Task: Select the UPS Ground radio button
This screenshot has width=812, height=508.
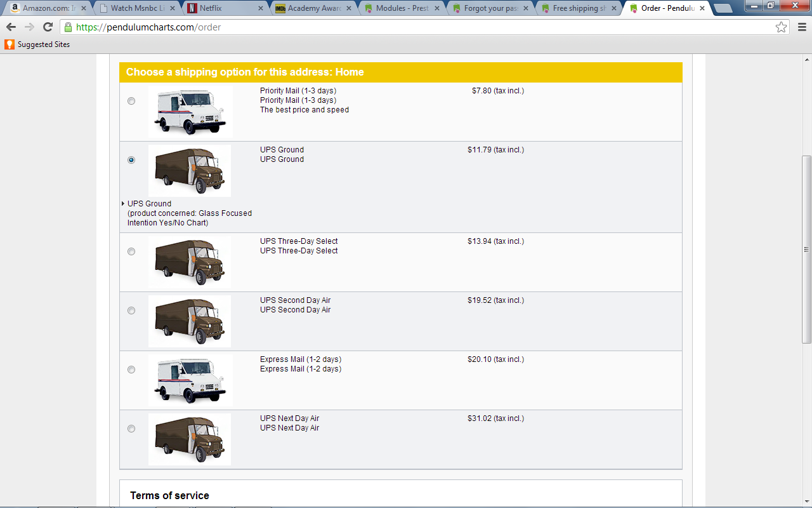Action: coord(131,160)
